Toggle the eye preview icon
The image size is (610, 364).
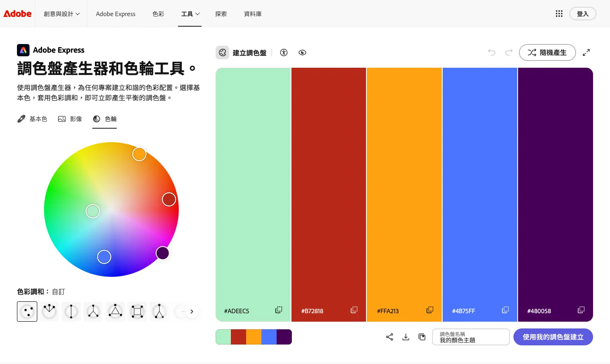pyautogui.click(x=302, y=52)
